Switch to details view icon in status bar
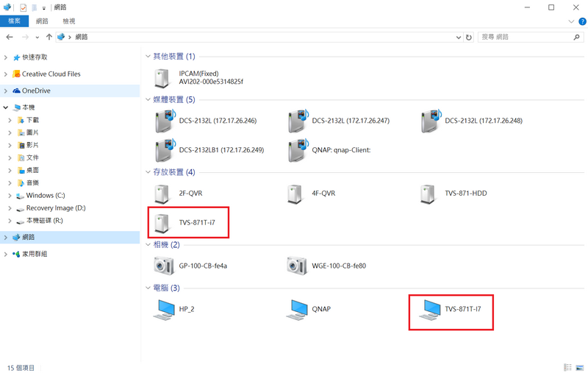 coord(567,367)
